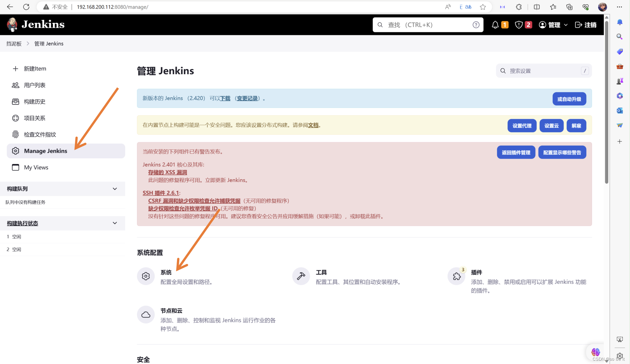Viewport: 630px width, 364px height.
Task: Click the 插件 puzzle piece icon
Action: [x=457, y=276]
